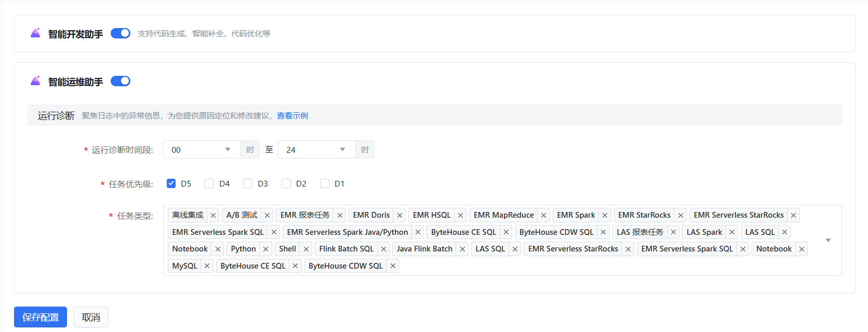Image resolution: width=868 pixels, height=332 pixels.
Task: Remove the MySQL task type tag
Action: [207, 266]
